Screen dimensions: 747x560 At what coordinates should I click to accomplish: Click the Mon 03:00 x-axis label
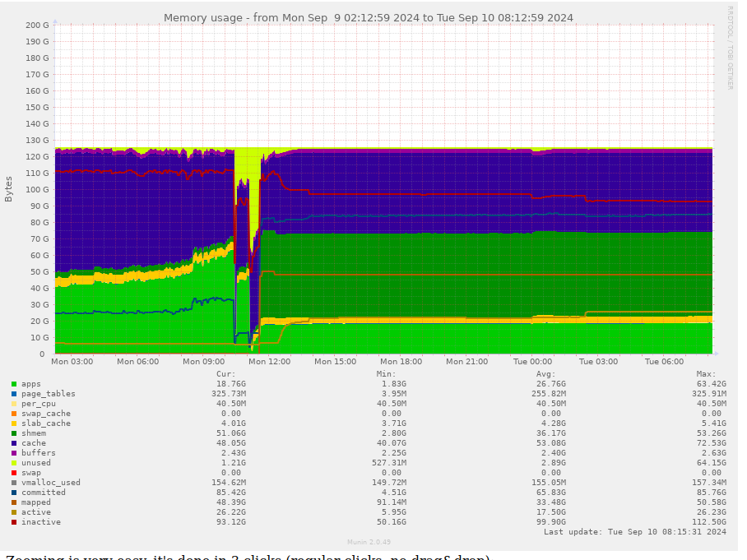(x=72, y=362)
